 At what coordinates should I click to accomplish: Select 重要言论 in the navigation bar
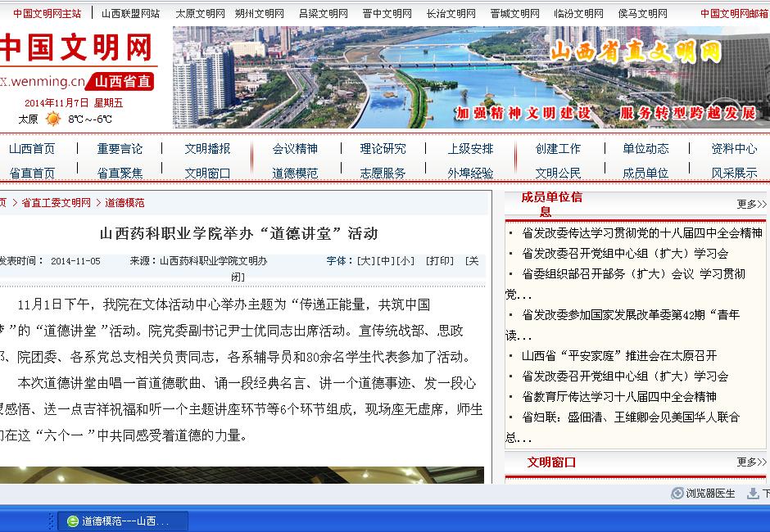pos(120,148)
